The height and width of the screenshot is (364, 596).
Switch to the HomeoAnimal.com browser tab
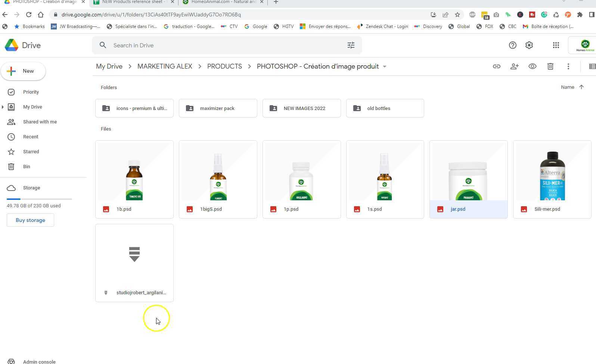pyautogui.click(x=223, y=2)
